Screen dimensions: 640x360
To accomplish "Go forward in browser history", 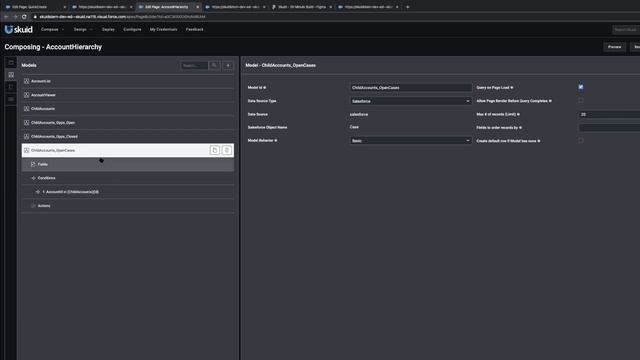I will [x=15, y=17].
